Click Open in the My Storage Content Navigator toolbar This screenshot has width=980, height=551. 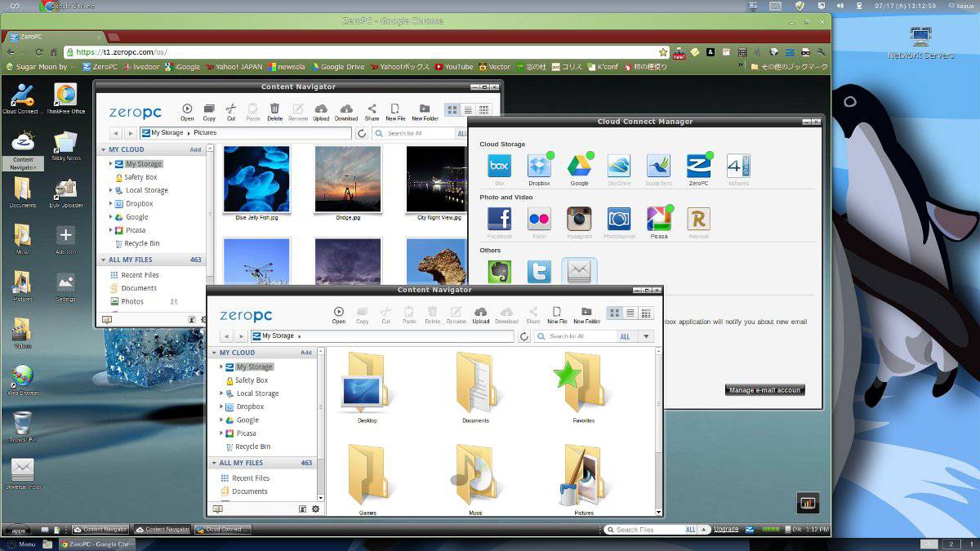tap(339, 315)
